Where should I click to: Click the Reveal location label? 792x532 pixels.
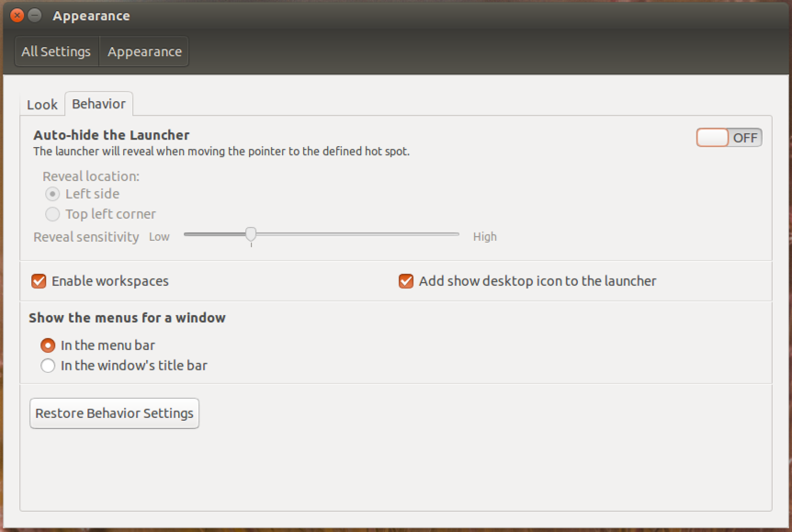90,176
